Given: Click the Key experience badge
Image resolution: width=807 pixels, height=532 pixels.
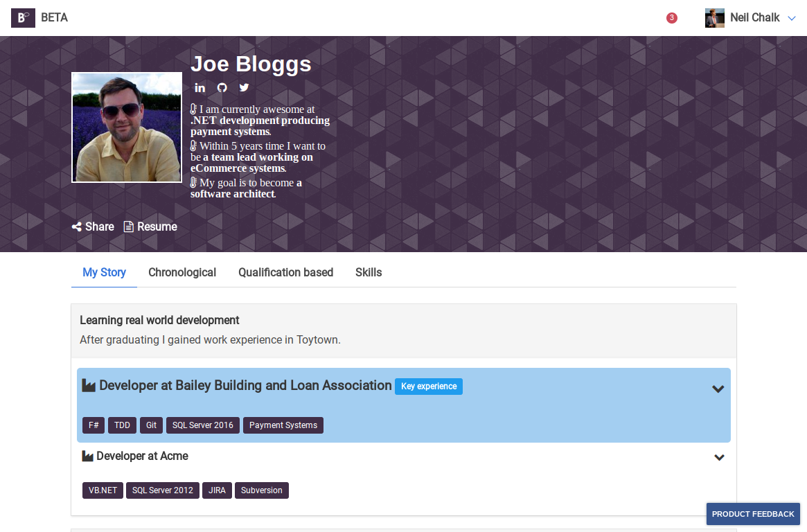Looking at the screenshot, I should 429,387.
